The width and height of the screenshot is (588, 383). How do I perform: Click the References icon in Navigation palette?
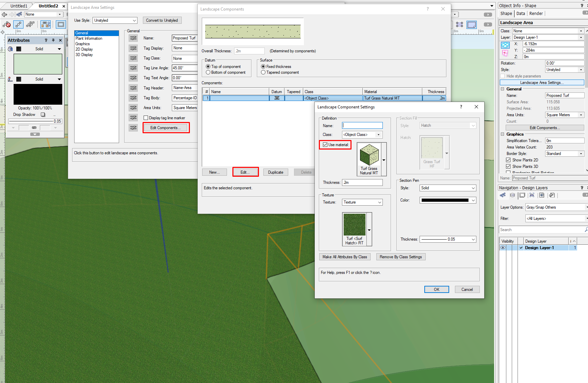552,195
